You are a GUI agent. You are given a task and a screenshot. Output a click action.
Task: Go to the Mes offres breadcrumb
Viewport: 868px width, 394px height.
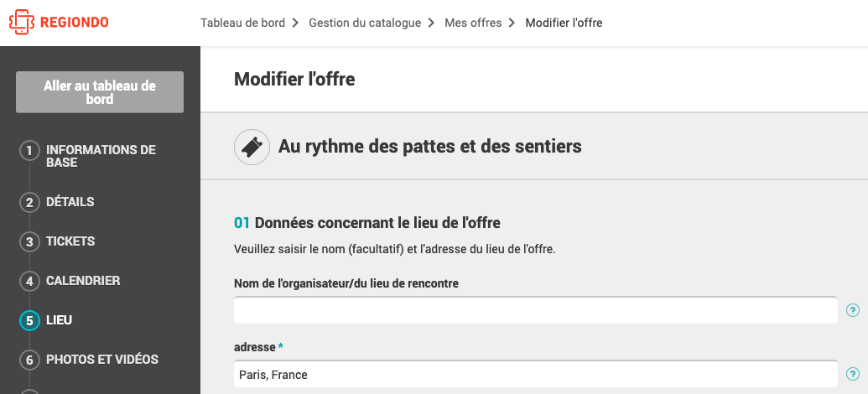pyautogui.click(x=473, y=23)
